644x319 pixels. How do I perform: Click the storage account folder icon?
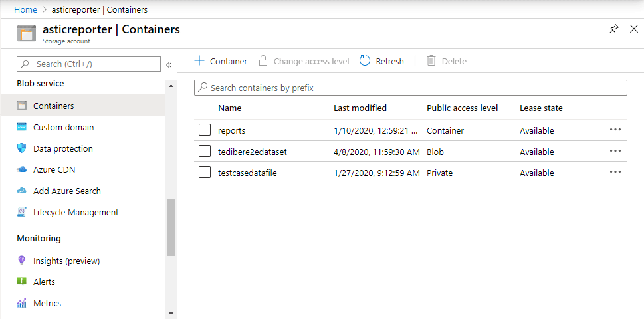27,33
